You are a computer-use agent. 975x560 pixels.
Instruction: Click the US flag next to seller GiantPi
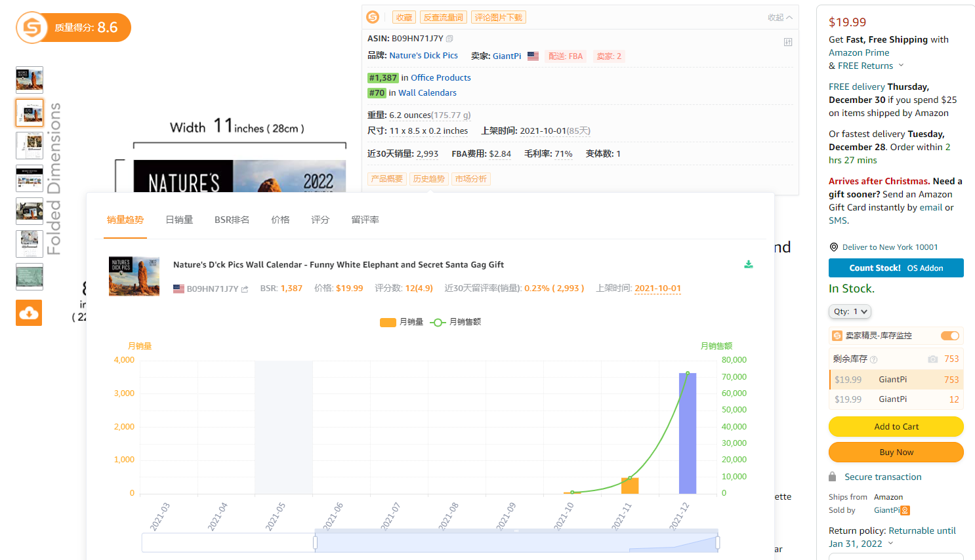coord(533,56)
